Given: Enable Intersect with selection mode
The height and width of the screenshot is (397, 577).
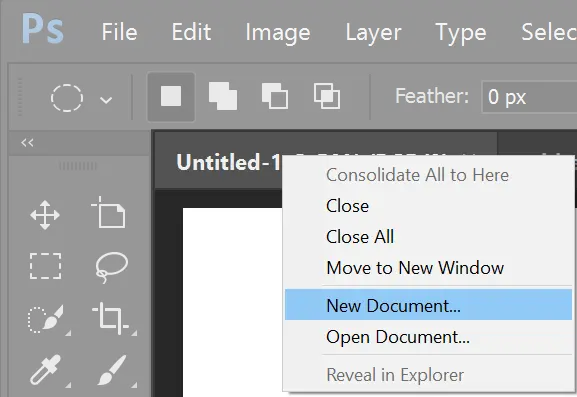Looking at the screenshot, I should coord(327,96).
